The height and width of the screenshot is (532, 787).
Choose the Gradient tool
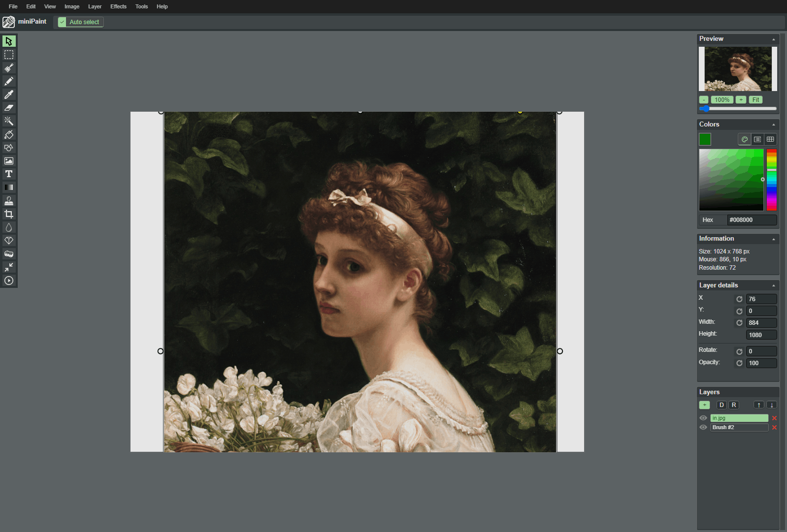[9, 188]
